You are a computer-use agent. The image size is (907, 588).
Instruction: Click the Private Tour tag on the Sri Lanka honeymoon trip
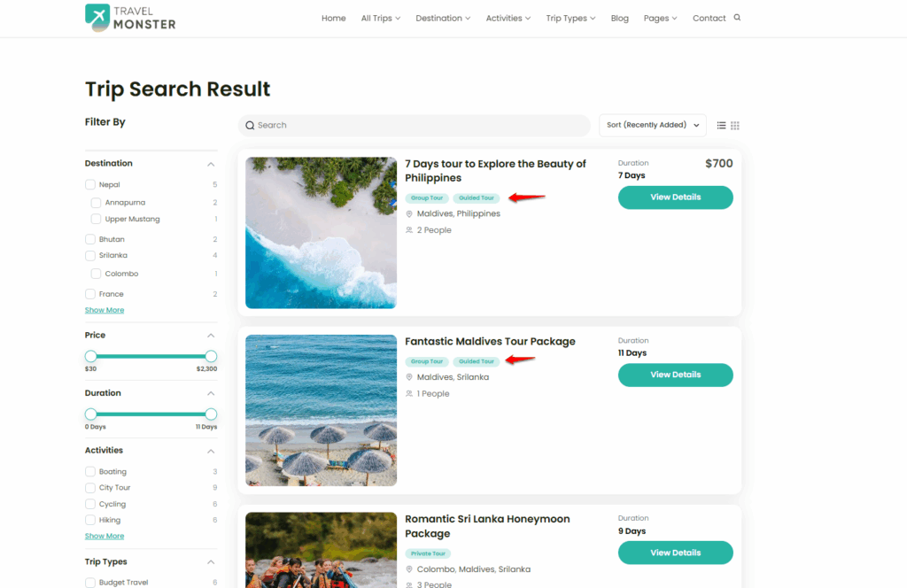[428, 553]
